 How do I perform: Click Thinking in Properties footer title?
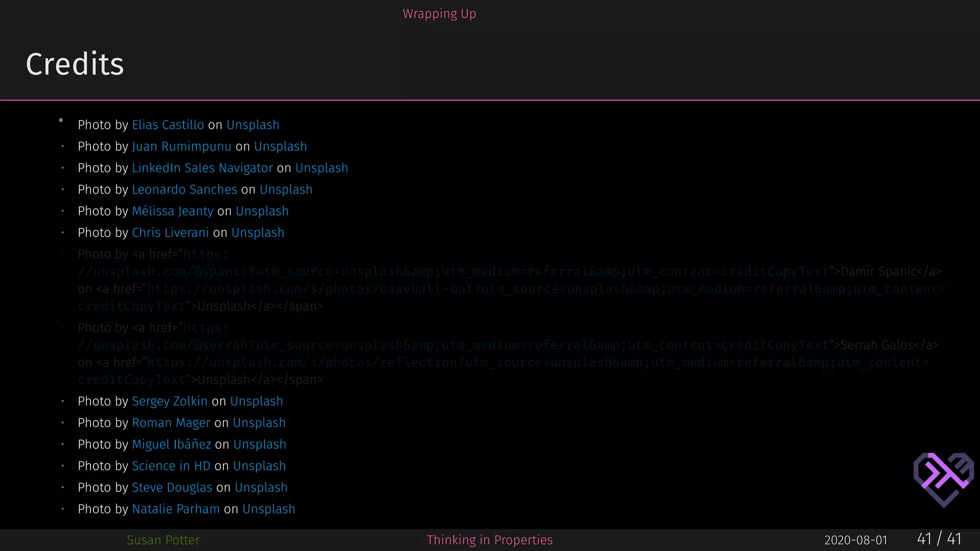coord(490,540)
